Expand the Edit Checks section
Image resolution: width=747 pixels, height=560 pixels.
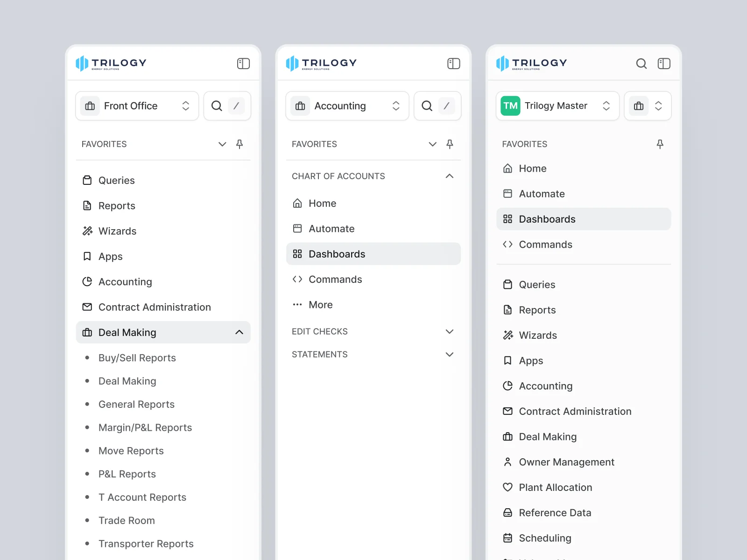(450, 332)
